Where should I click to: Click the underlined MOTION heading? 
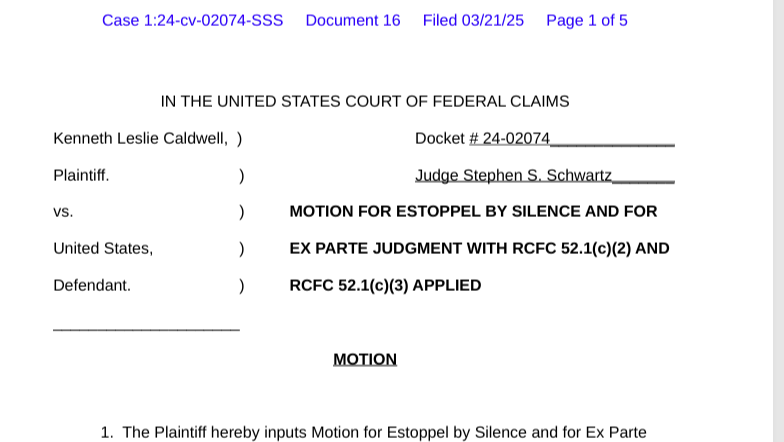pyautogui.click(x=365, y=360)
